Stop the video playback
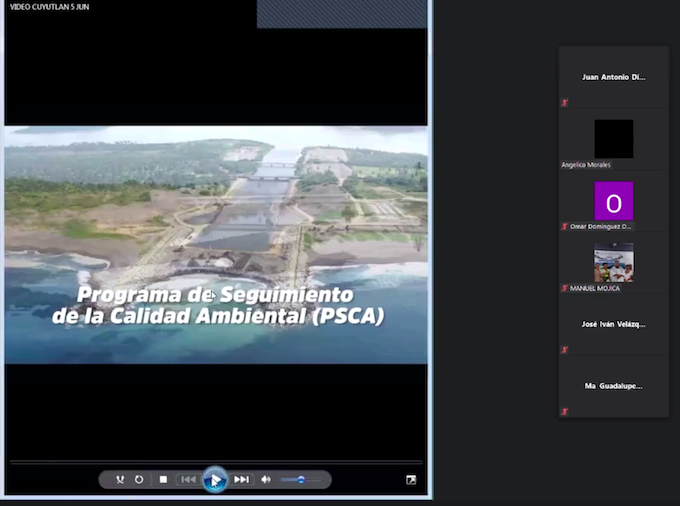 (x=163, y=480)
